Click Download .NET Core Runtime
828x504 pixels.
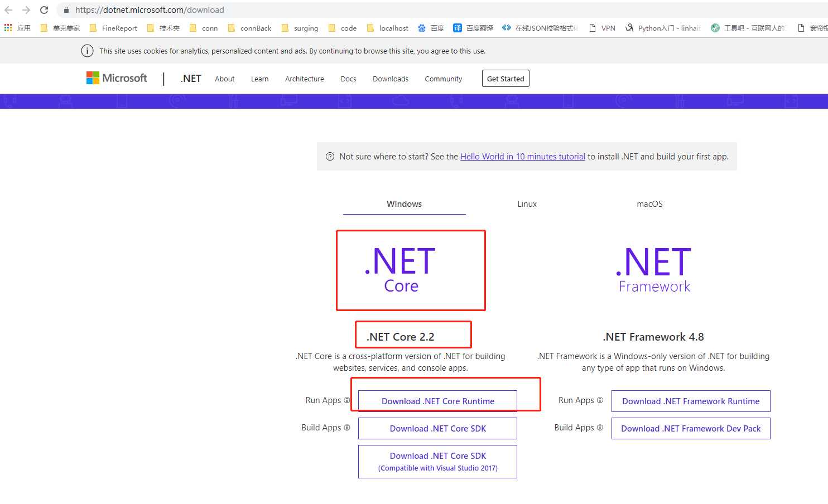pyautogui.click(x=437, y=401)
